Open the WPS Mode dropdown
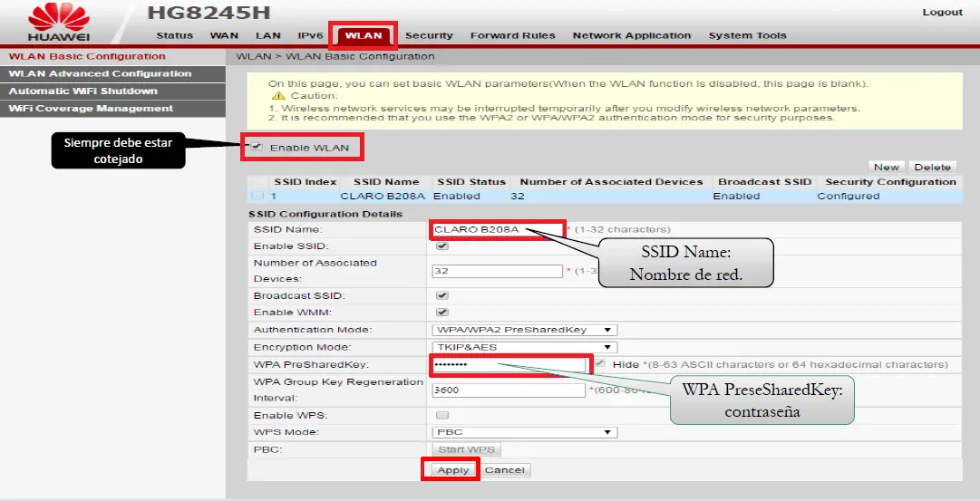980x501 pixels. (x=524, y=432)
